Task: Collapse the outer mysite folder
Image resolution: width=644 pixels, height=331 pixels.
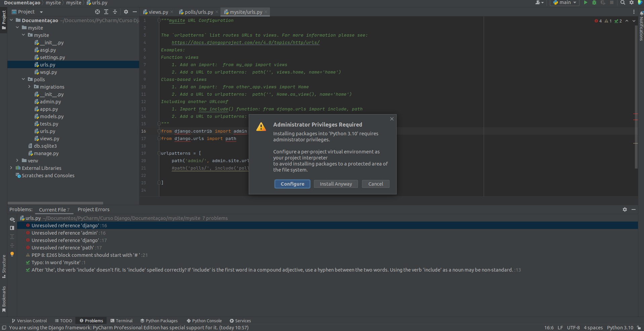Action: click(x=17, y=28)
